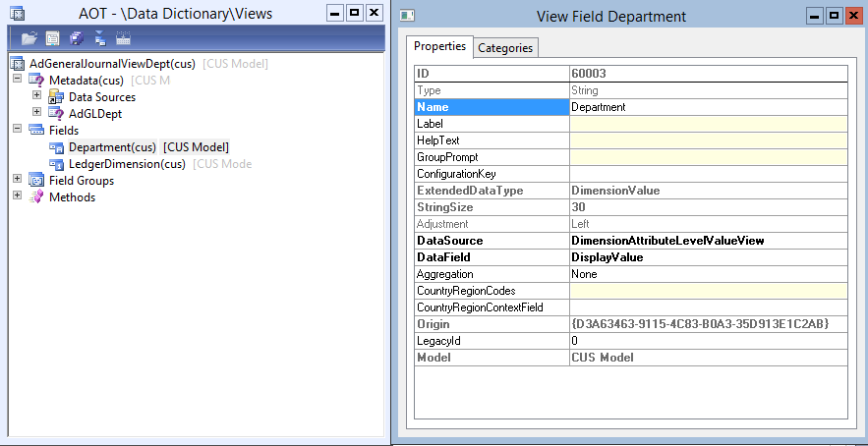Select the AdGLDept tree item
868x446 pixels.
coord(95,114)
